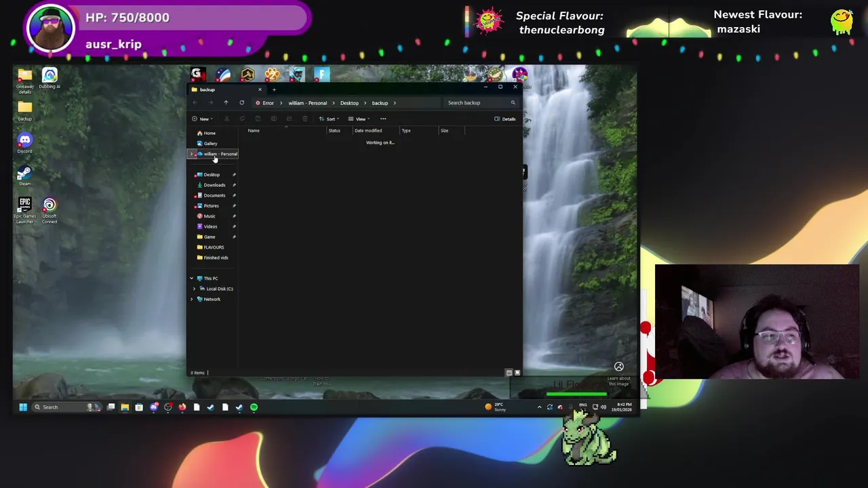Sort by Date modified column header
Screen dimensions: 868x488
368,130
